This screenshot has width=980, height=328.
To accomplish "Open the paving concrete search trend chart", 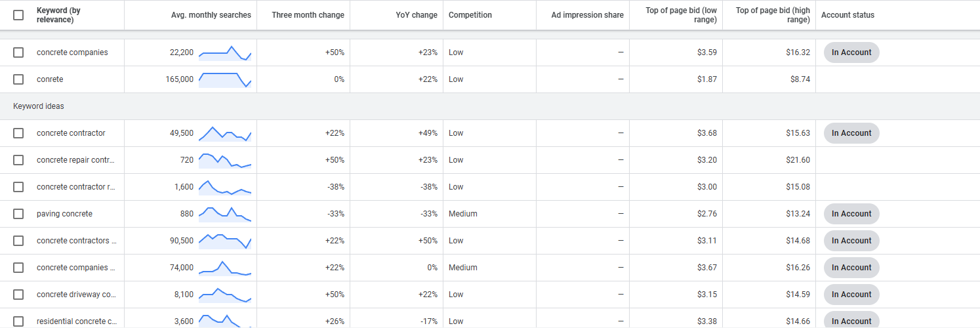I will (225, 214).
